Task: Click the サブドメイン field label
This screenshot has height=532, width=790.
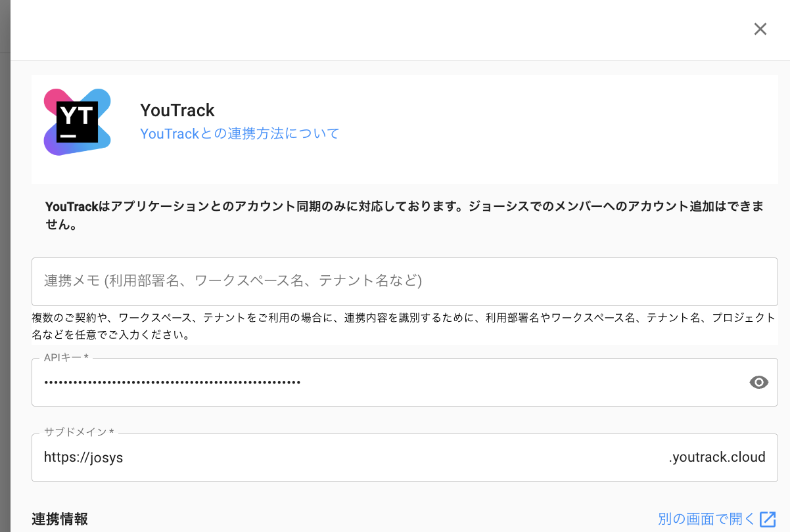Action: pos(79,432)
